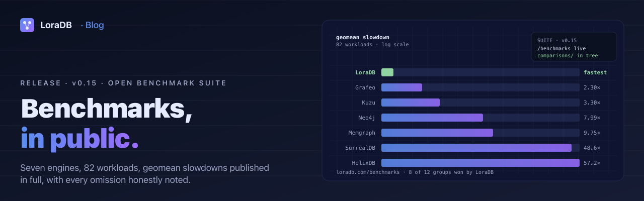This screenshot has height=201, width=644.
Task: Click the 'Seven engines, 82 workloads' description
Action: pyautogui.click(x=145, y=173)
